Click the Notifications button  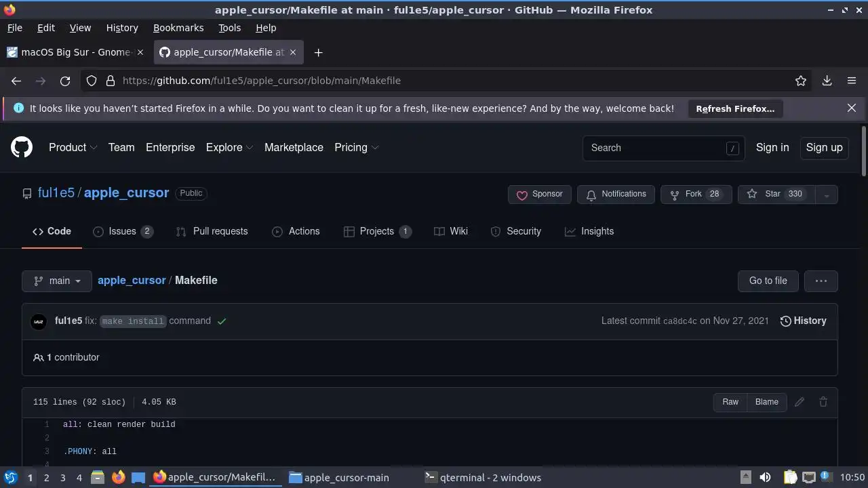(616, 195)
